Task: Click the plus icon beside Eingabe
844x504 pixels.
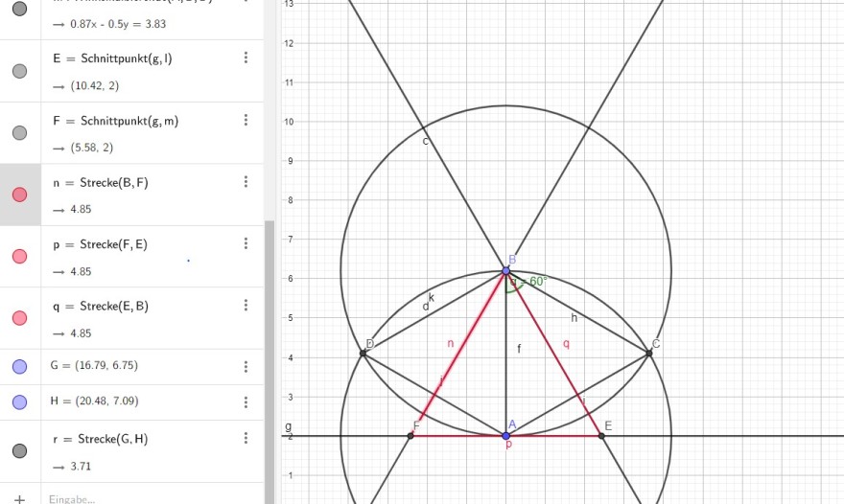Action: click(19, 499)
